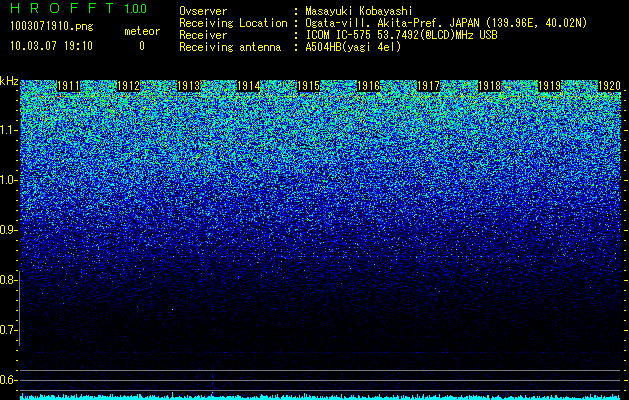Click the 1.1 kHz axis label

pyautogui.click(x=8, y=130)
